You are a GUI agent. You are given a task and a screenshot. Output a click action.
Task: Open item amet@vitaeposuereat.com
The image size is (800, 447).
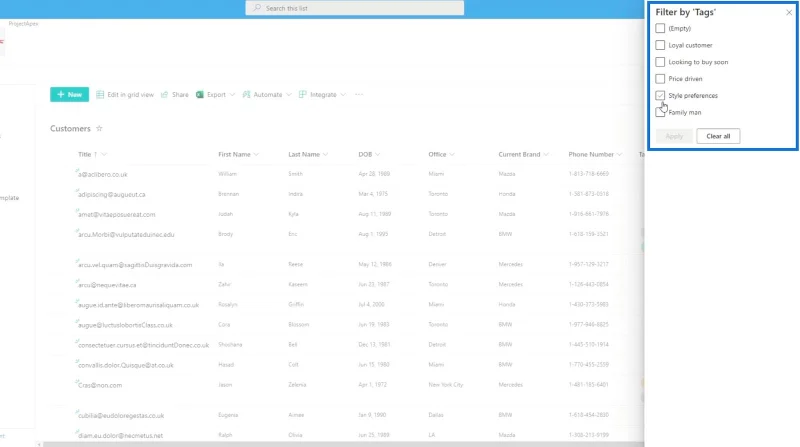point(117,214)
